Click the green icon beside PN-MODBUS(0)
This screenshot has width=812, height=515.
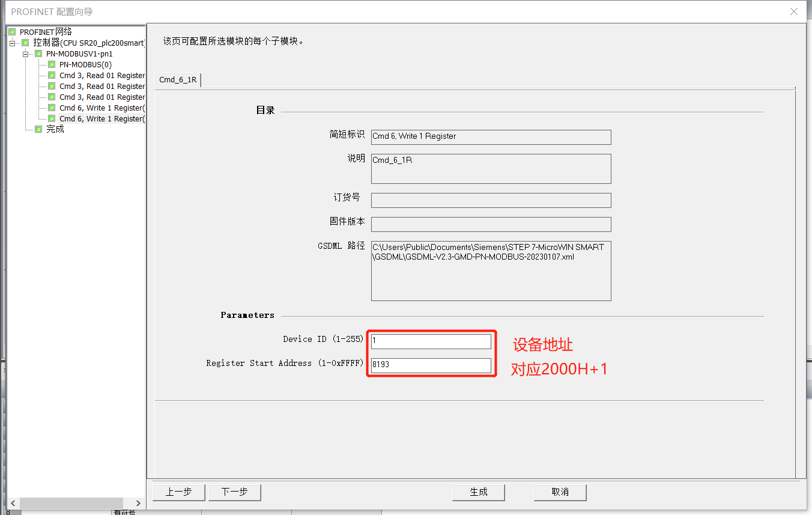[52, 64]
